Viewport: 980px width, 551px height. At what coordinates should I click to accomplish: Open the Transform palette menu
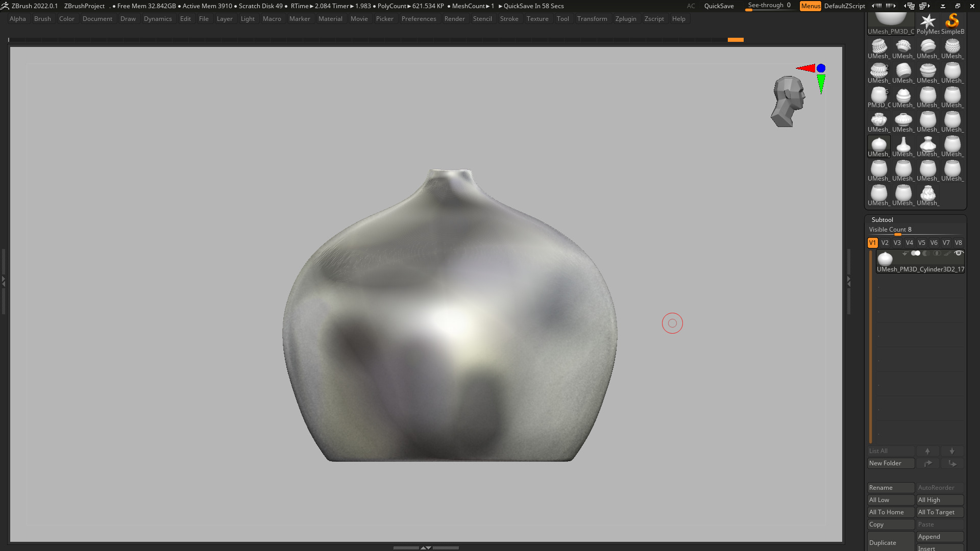click(x=592, y=19)
